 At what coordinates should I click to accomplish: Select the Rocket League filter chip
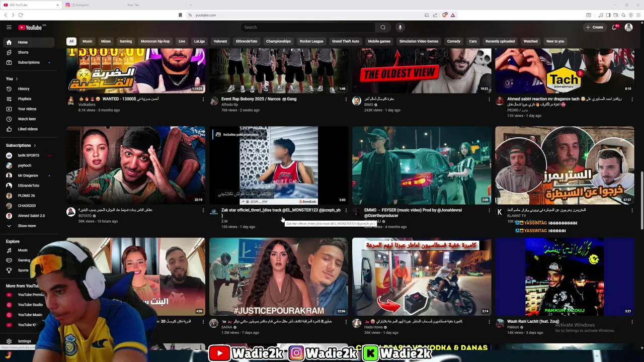tap(311, 41)
